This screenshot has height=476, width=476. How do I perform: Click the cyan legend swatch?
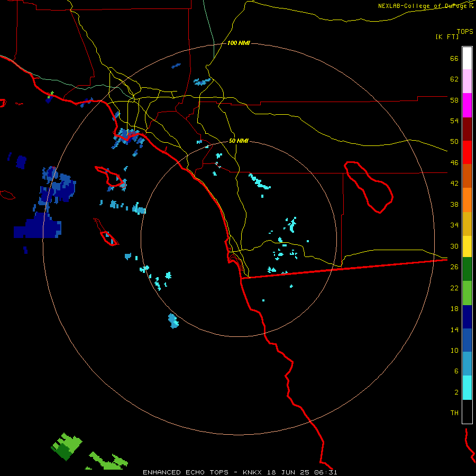pos(467,388)
